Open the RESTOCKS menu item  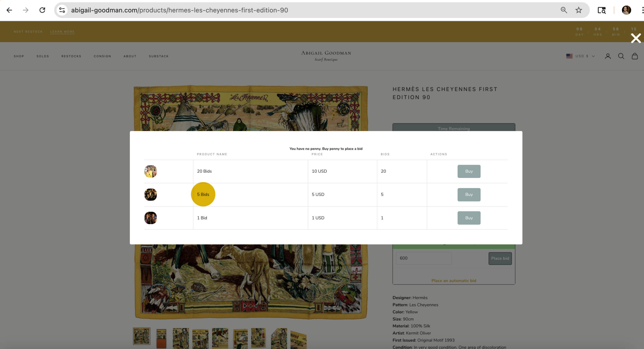coord(71,56)
